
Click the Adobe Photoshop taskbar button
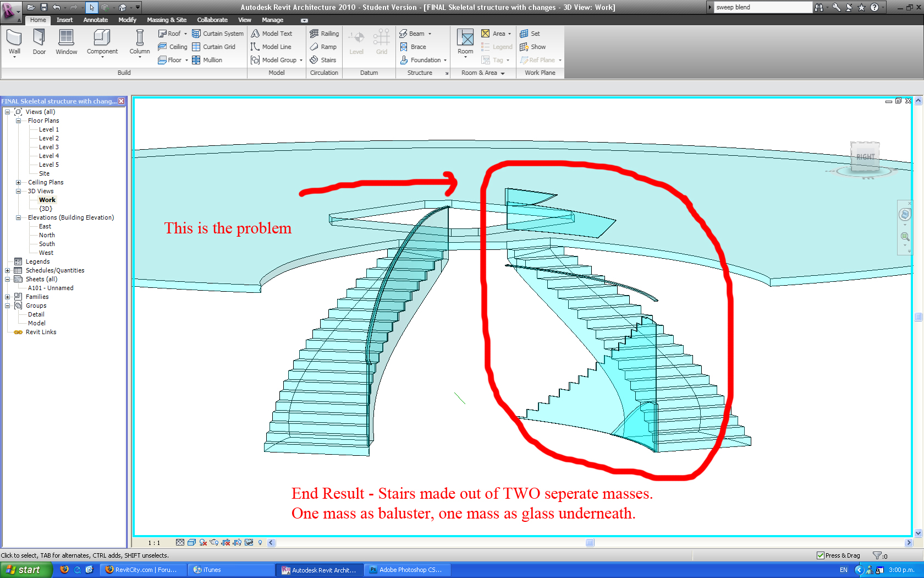[x=407, y=570]
